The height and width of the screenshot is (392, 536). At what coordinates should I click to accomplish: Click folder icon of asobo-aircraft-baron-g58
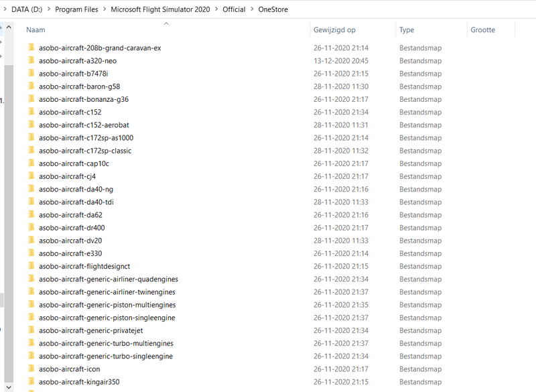click(x=31, y=86)
